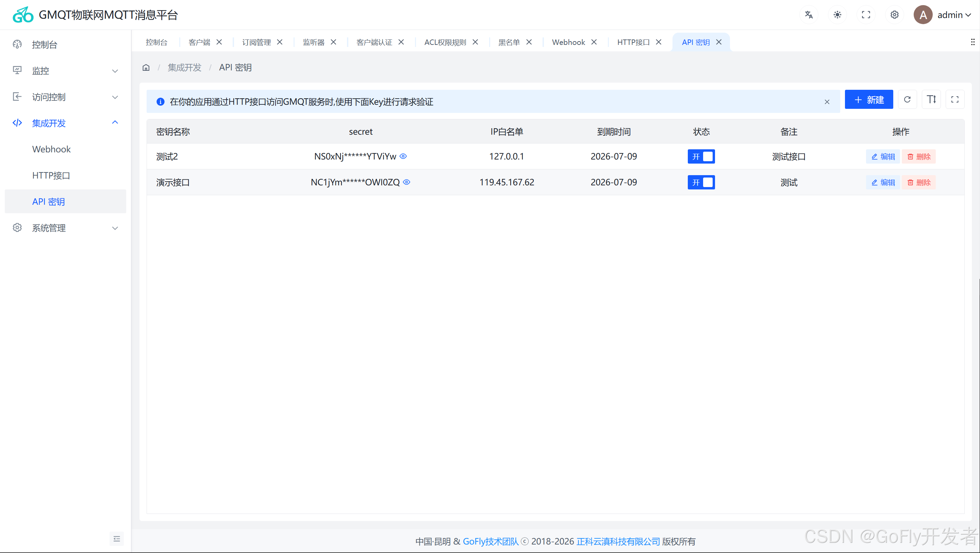The width and height of the screenshot is (980, 553).
Task: Reveal secret for 演示接口 key
Action: click(x=407, y=182)
